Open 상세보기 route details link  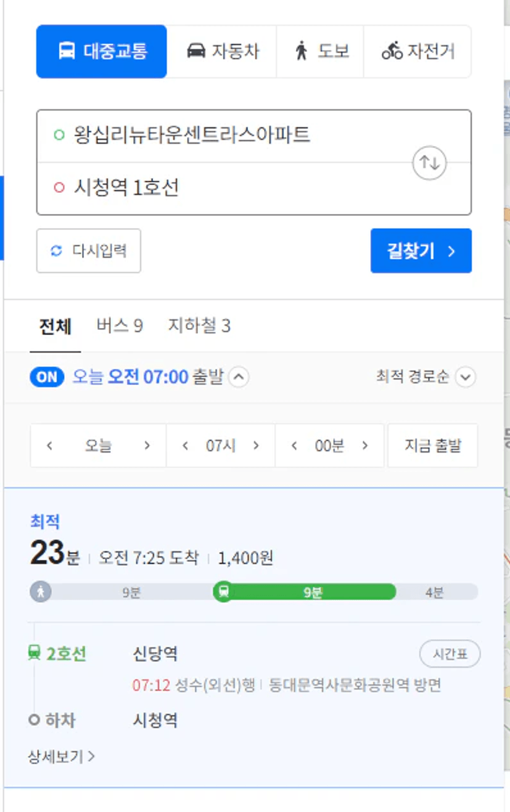pyautogui.click(x=62, y=757)
